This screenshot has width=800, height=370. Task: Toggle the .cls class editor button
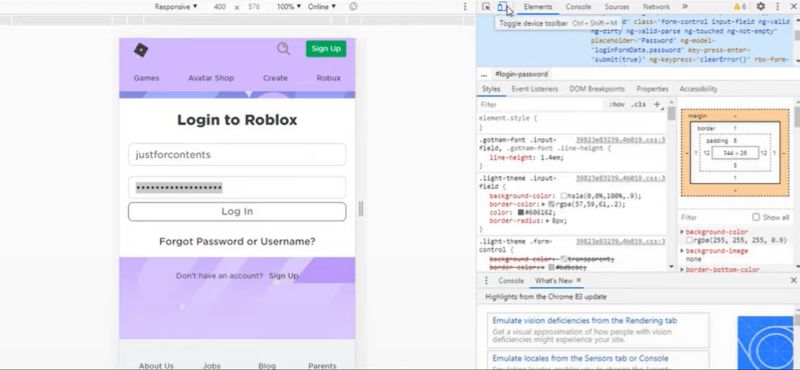click(x=638, y=104)
